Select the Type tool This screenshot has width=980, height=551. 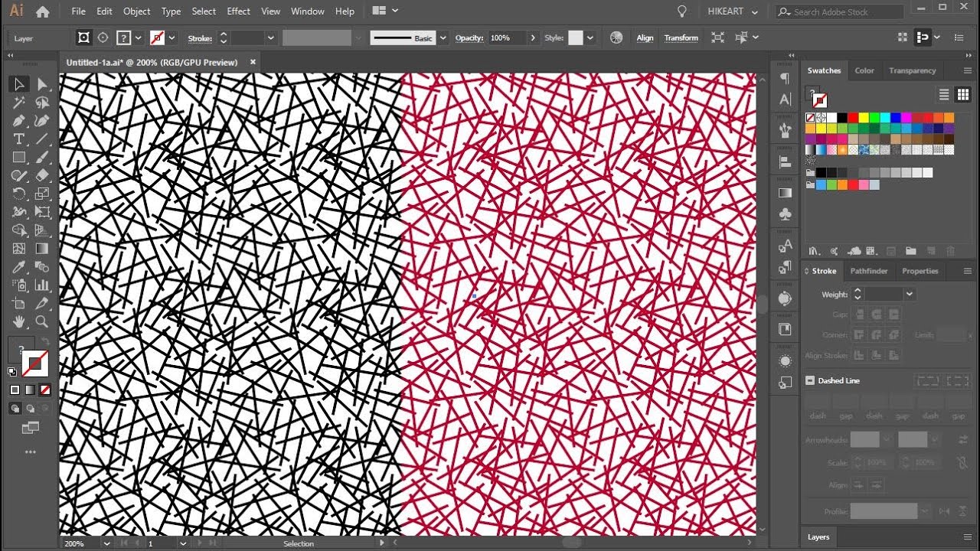coord(19,139)
